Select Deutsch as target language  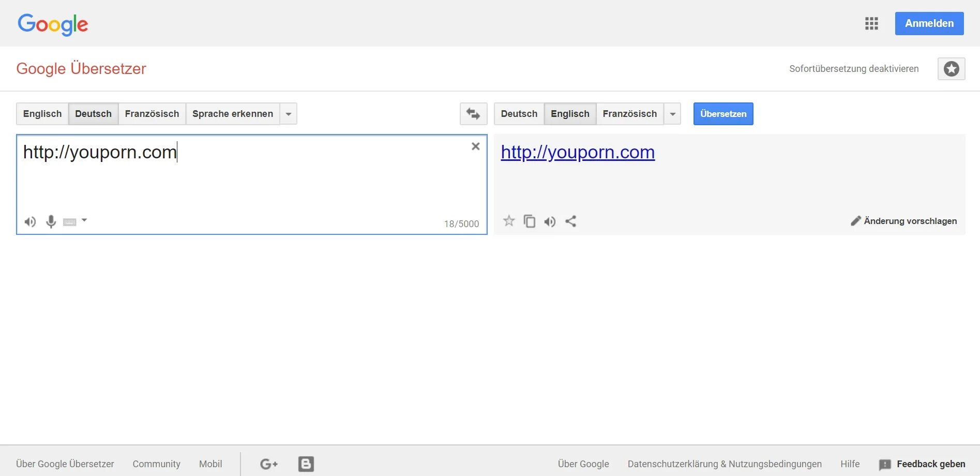pyautogui.click(x=519, y=114)
